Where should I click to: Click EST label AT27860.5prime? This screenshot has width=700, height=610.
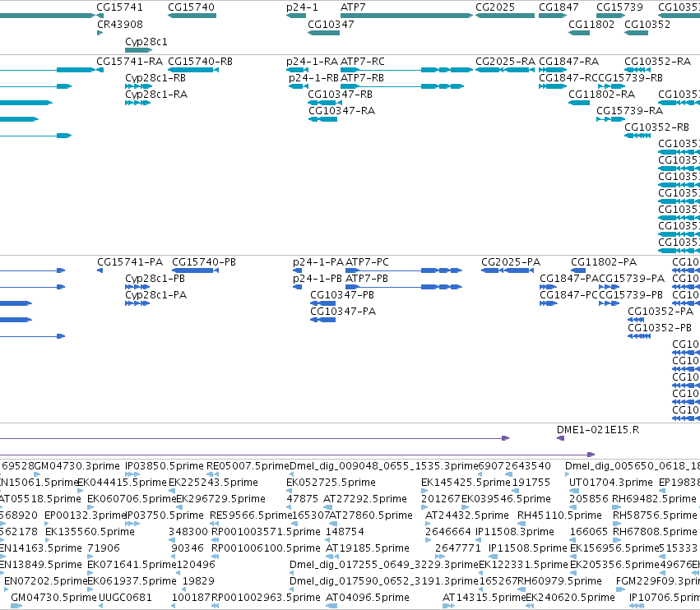[370, 515]
